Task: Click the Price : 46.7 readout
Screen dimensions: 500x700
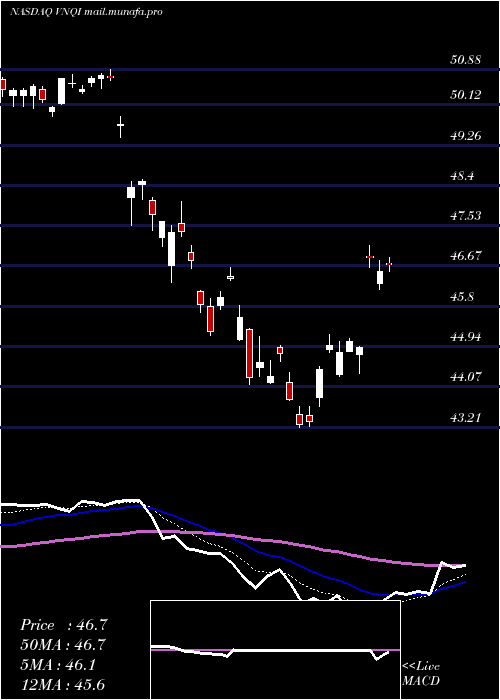Action: pos(64,625)
